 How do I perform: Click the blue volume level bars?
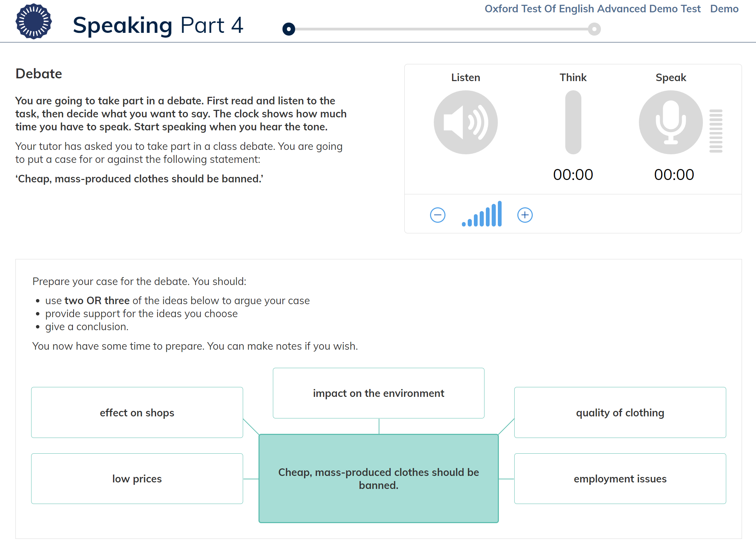coord(482,214)
